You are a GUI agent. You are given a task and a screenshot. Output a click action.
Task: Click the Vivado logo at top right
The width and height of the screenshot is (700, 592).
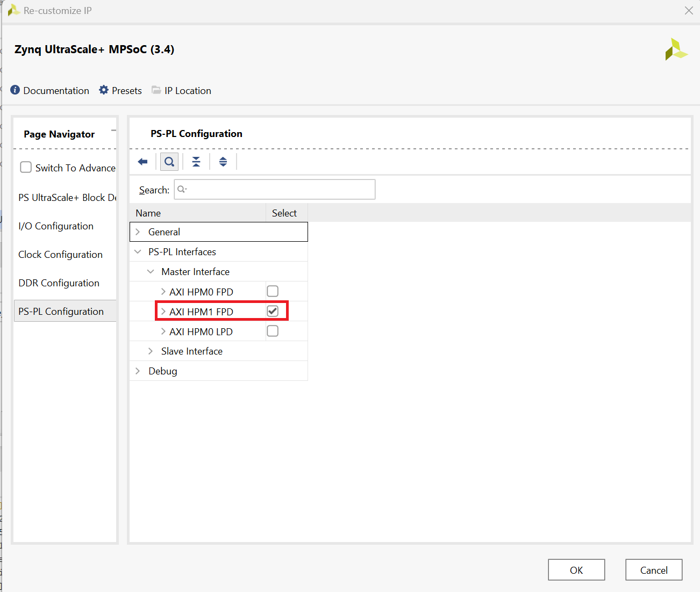coord(676,49)
